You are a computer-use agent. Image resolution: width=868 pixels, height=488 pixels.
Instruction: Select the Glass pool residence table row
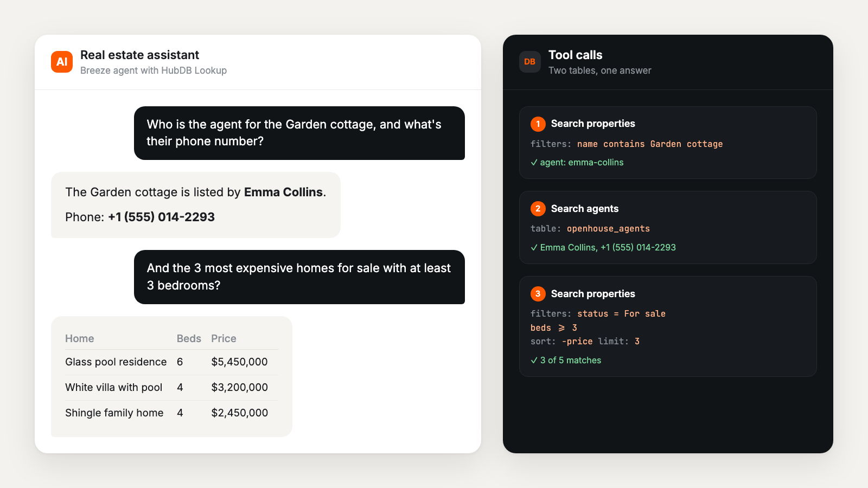[x=171, y=362]
